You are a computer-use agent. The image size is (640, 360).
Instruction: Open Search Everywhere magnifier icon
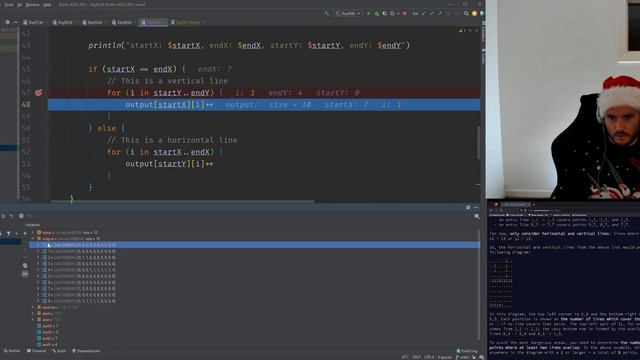click(x=466, y=13)
